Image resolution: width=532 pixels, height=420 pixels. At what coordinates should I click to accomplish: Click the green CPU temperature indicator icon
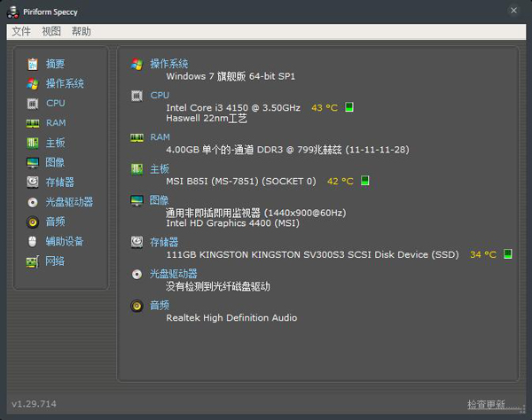pos(349,107)
